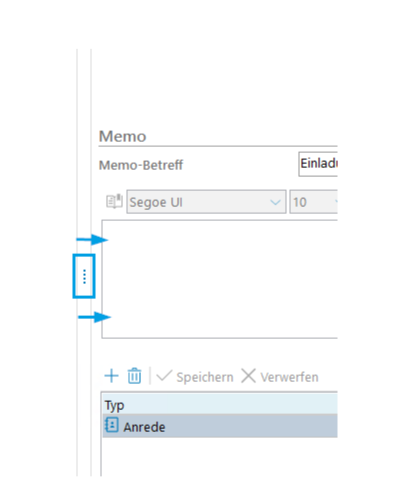Open the font size 10 dropdown
Viewport: 412px width, 499px height.
coord(314,202)
